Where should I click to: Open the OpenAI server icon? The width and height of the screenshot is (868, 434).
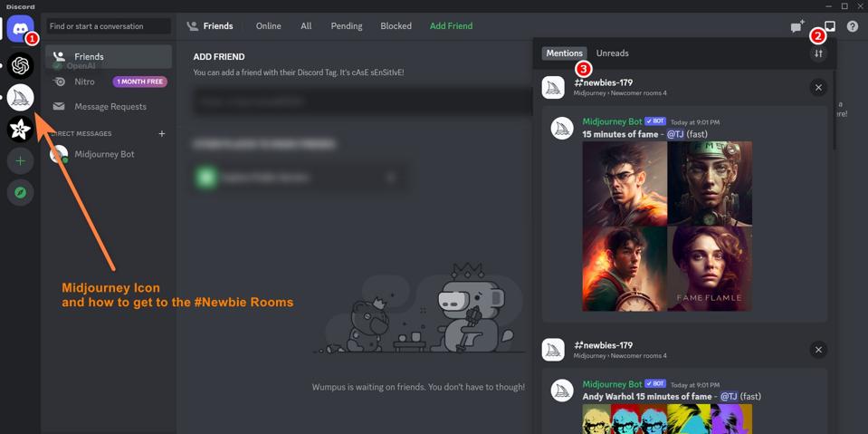(21, 66)
